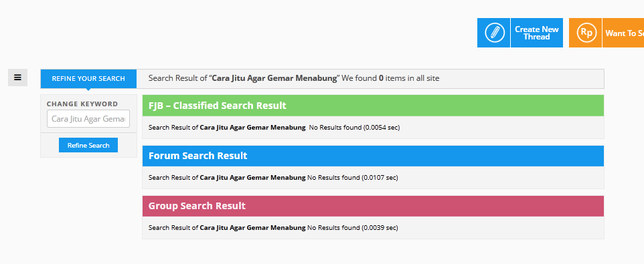Click summary 'We found 0 items in all site'
The width and height of the screenshot is (644, 264).
(x=390, y=78)
